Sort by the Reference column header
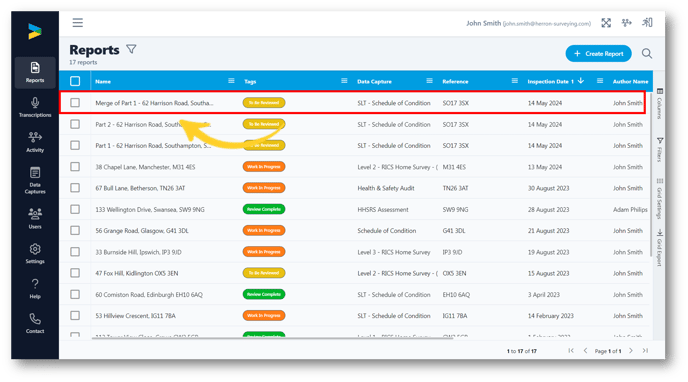This screenshot has width=688, height=382. [455, 82]
